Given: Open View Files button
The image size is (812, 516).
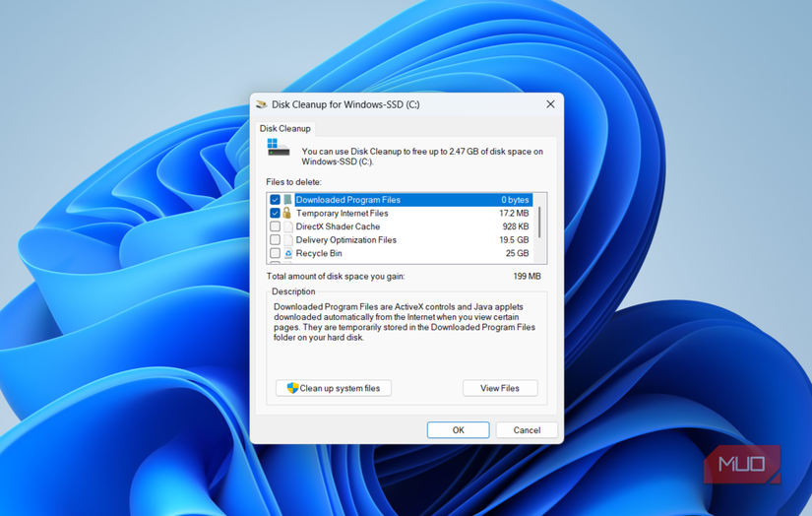Looking at the screenshot, I should 500,388.
